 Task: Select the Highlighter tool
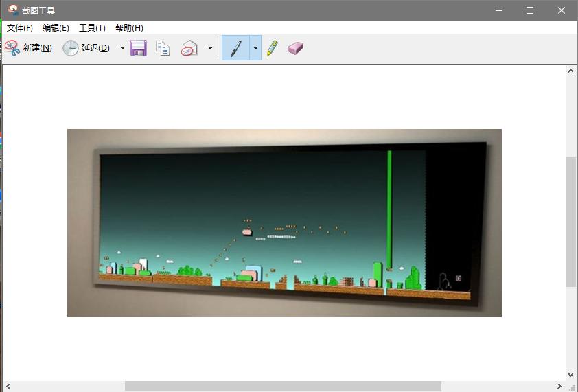[x=272, y=48]
